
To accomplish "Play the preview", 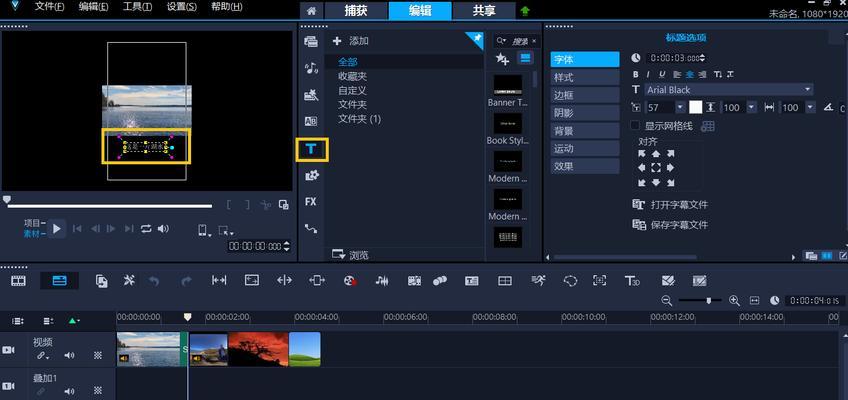I will (x=56, y=229).
